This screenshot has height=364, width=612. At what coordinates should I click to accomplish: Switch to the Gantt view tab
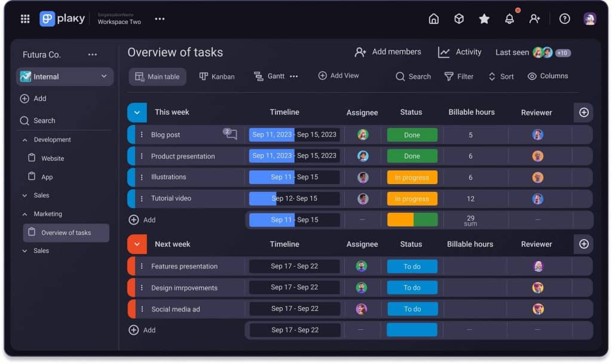(x=269, y=77)
